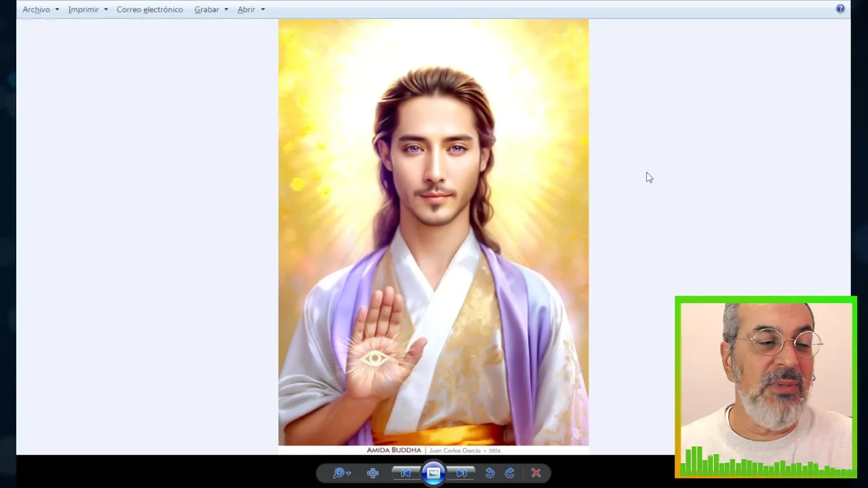Click the Juan Carlos García credit text
The image size is (868, 488).
455,450
